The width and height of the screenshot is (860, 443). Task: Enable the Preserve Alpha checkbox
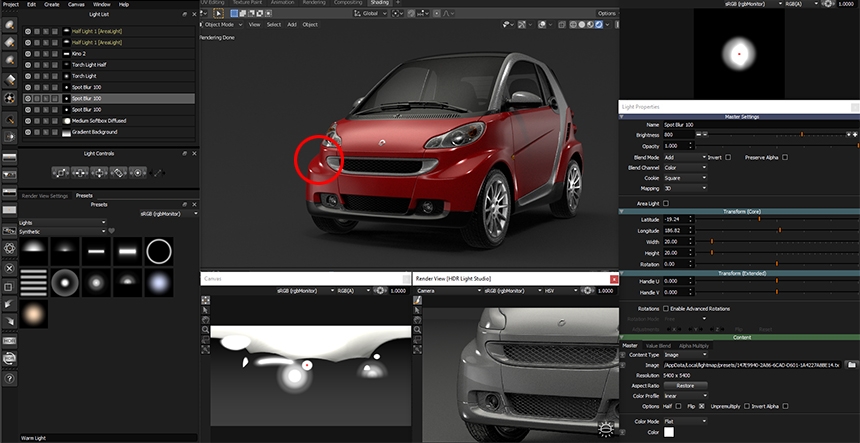click(x=785, y=157)
